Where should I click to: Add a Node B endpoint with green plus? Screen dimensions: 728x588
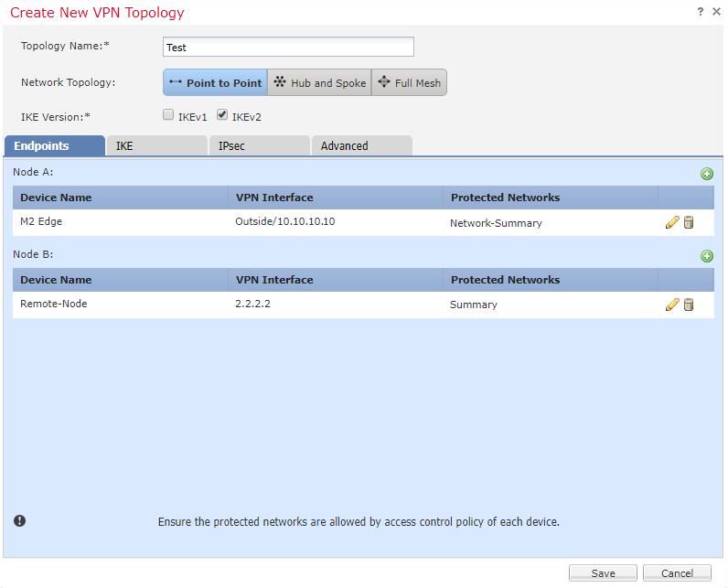click(x=707, y=256)
